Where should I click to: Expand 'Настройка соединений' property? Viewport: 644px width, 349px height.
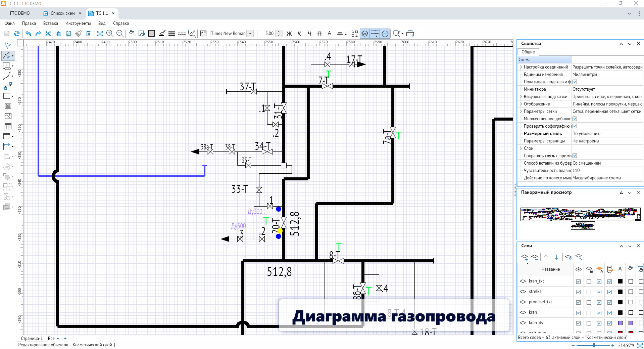[521, 67]
